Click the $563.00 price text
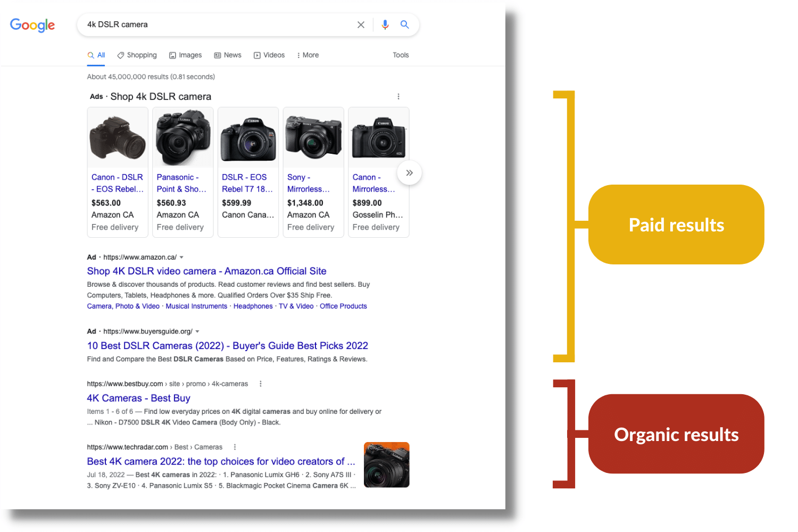This screenshot has height=532, width=798. coord(106,203)
